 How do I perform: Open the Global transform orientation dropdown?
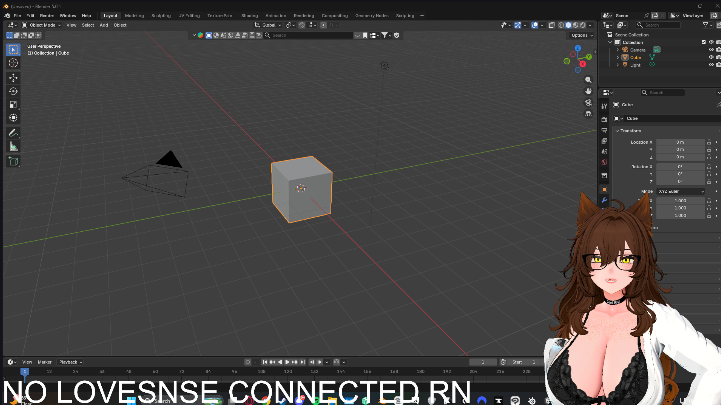click(268, 25)
